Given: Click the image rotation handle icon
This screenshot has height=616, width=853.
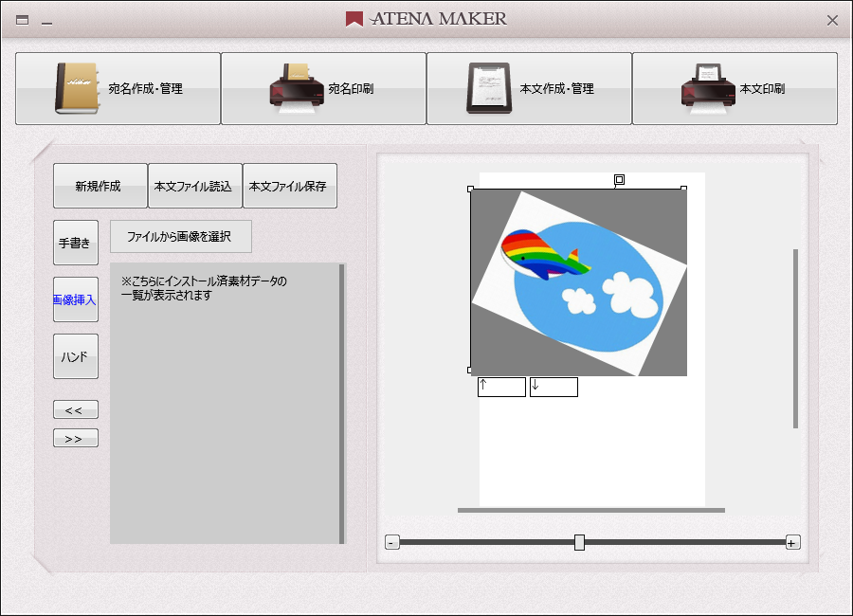Looking at the screenshot, I should tap(619, 179).
